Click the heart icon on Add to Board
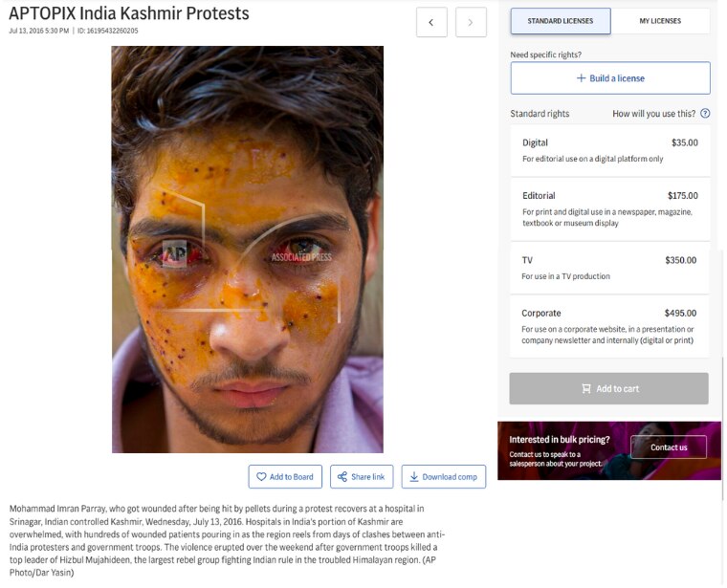 261,477
